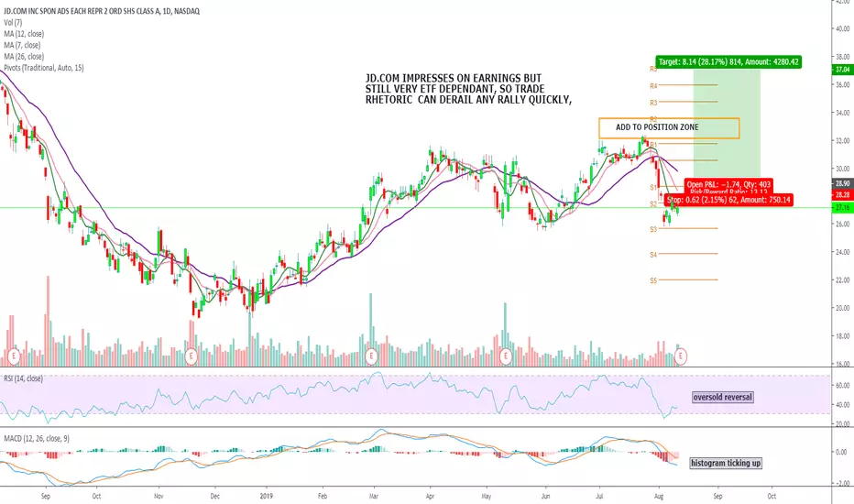Image resolution: width=854 pixels, height=504 pixels.
Task: Select the 'histogram ticking up' annotation
Action: (x=726, y=463)
